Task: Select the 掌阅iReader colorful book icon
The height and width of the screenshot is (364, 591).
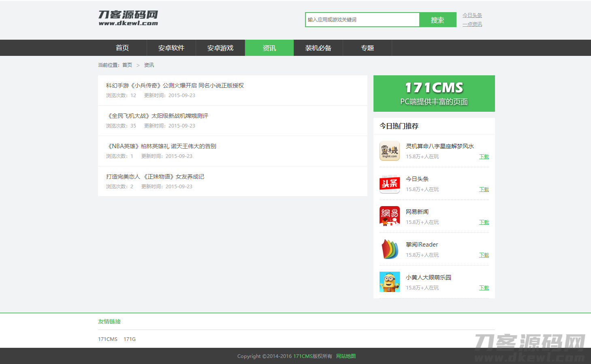Action: pyautogui.click(x=389, y=249)
